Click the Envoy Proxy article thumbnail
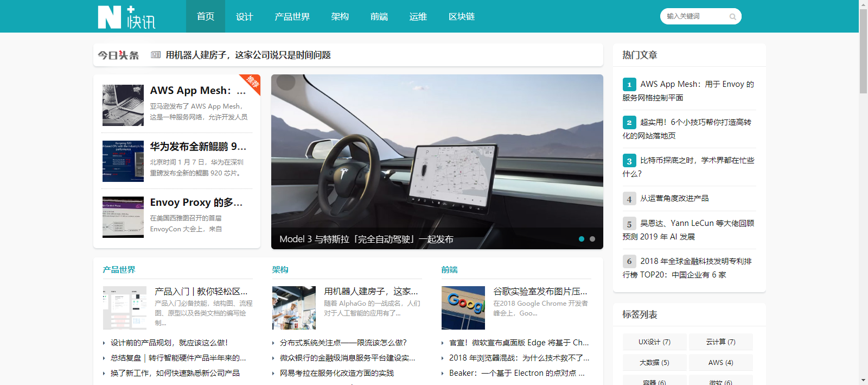The height and width of the screenshot is (385, 868). [x=123, y=217]
